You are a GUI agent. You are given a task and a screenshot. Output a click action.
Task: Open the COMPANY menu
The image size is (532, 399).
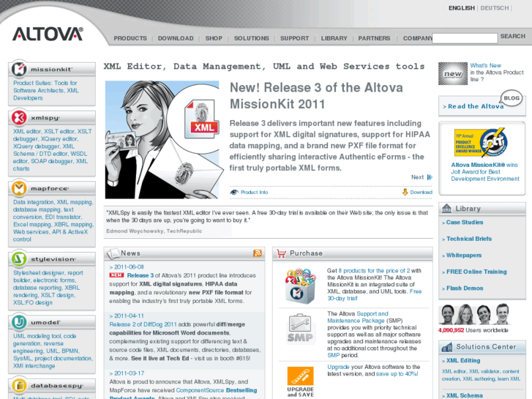pyautogui.click(x=418, y=38)
